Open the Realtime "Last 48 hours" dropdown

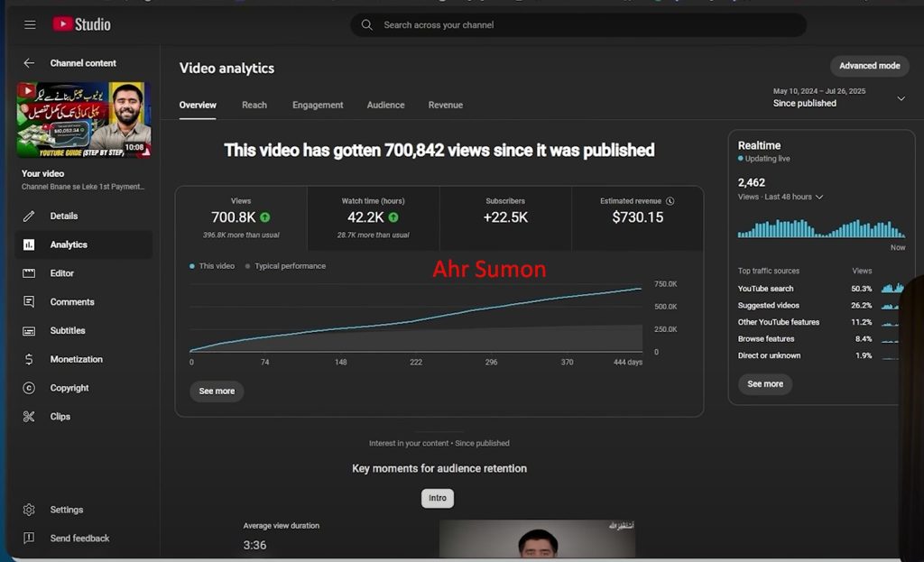[792, 196]
